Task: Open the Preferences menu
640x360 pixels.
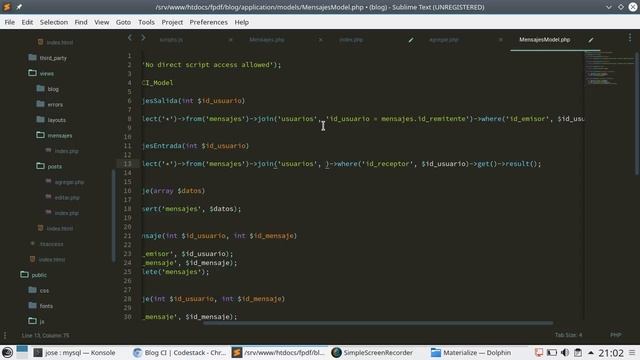Action: click(209, 22)
